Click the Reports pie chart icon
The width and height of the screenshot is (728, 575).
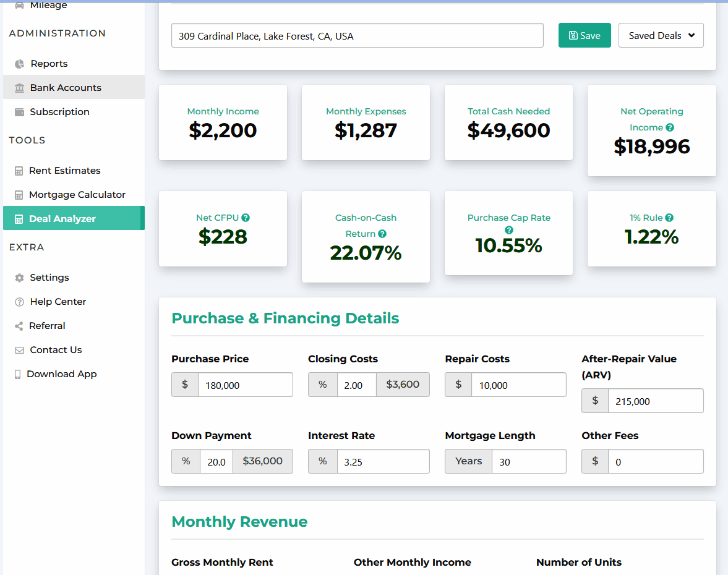point(19,64)
